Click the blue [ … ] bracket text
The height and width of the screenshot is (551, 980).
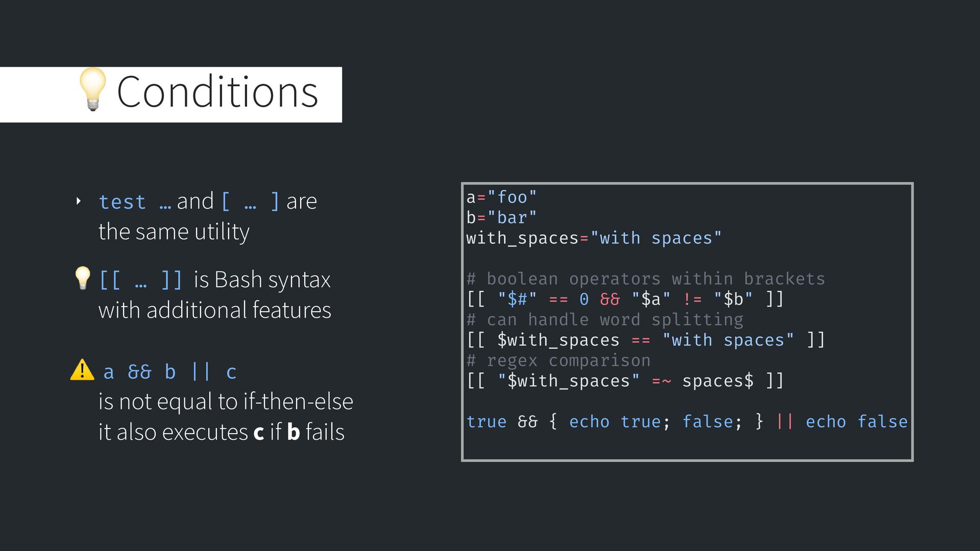pyautogui.click(x=250, y=202)
